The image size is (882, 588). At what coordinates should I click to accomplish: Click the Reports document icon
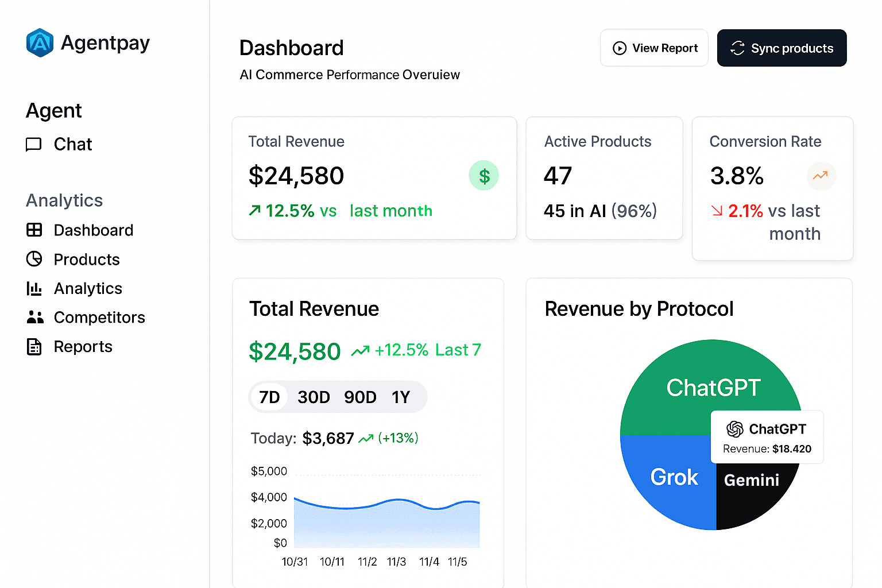[34, 347]
